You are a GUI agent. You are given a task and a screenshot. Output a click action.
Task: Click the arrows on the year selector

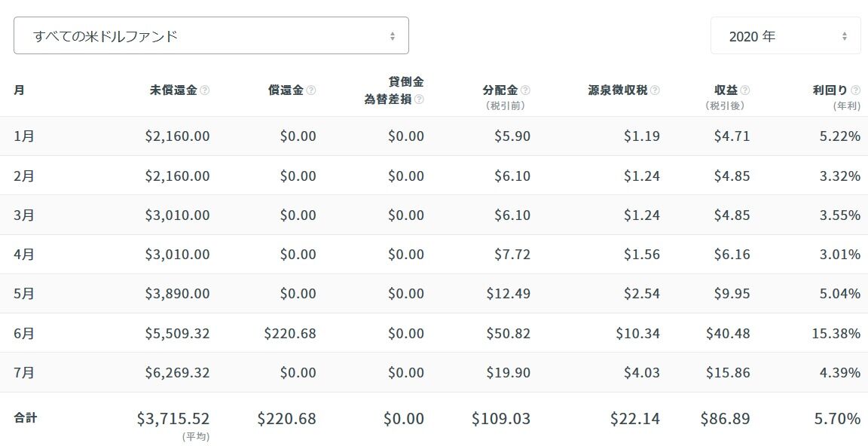844,36
